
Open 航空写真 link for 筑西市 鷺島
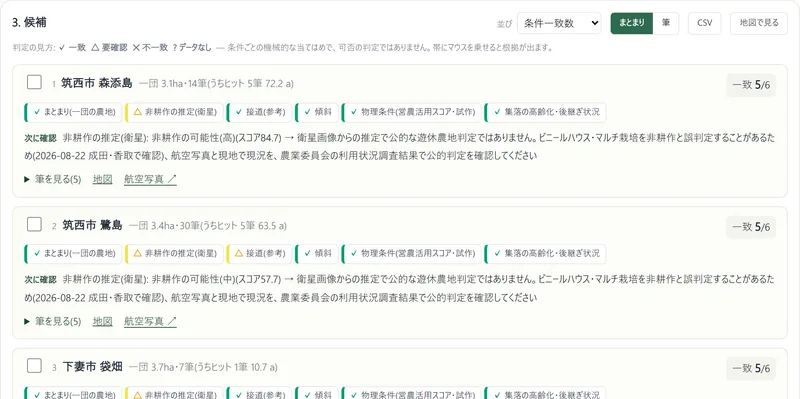(x=151, y=321)
